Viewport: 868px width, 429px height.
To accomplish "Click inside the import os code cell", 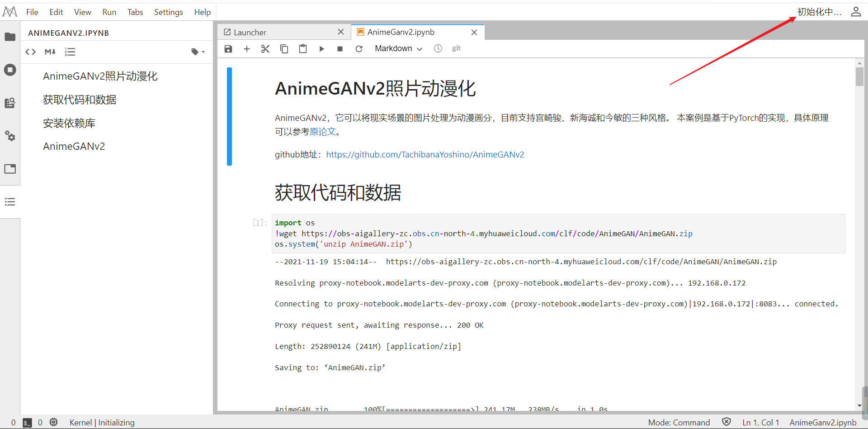I will [x=558, y=234].
